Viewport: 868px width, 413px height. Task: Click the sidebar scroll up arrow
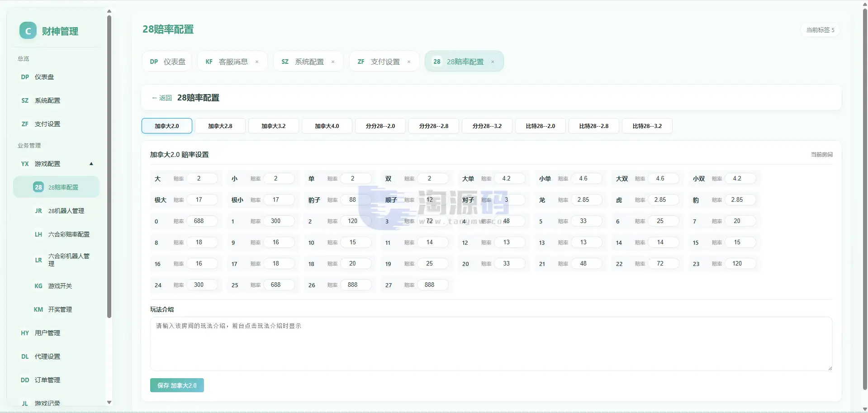pos(109,11)
